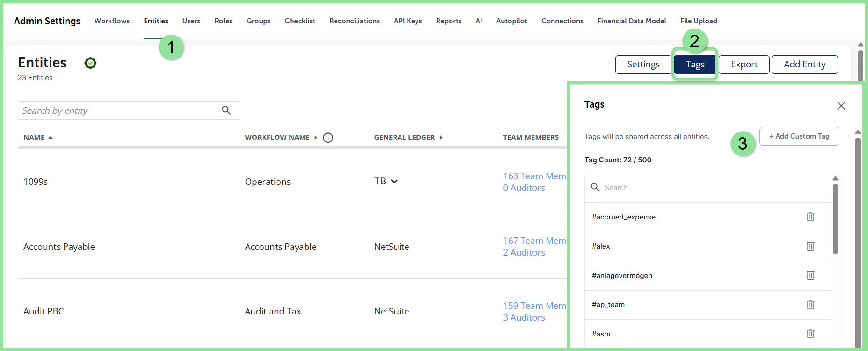Open 159 Team Members link for Audit PBC
Image resolution: width=868 pixels, height=351 pixels.
[535, 306]
